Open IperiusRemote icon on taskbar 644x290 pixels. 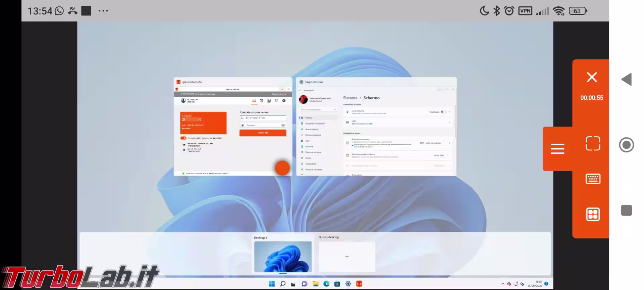pos(359,284)
